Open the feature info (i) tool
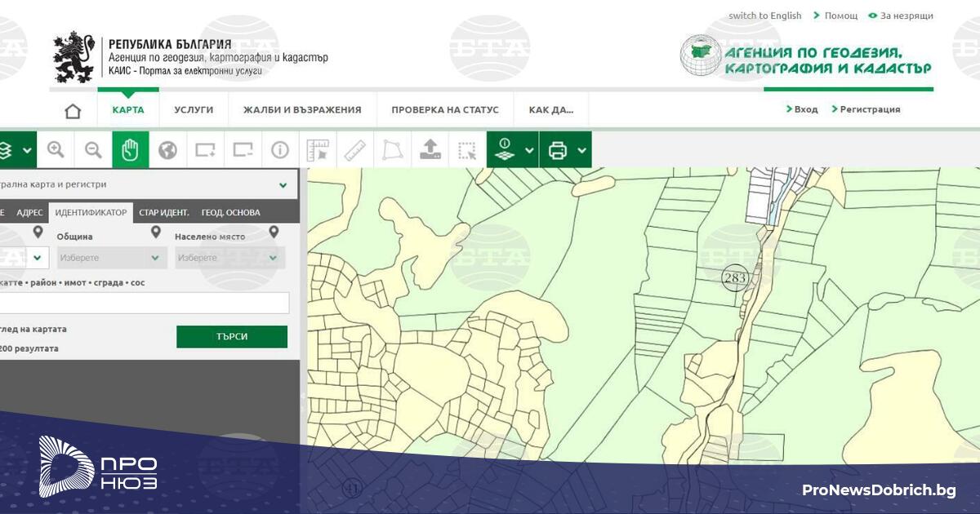The width and height of the screenshot is (980, 514). [280, 150]
